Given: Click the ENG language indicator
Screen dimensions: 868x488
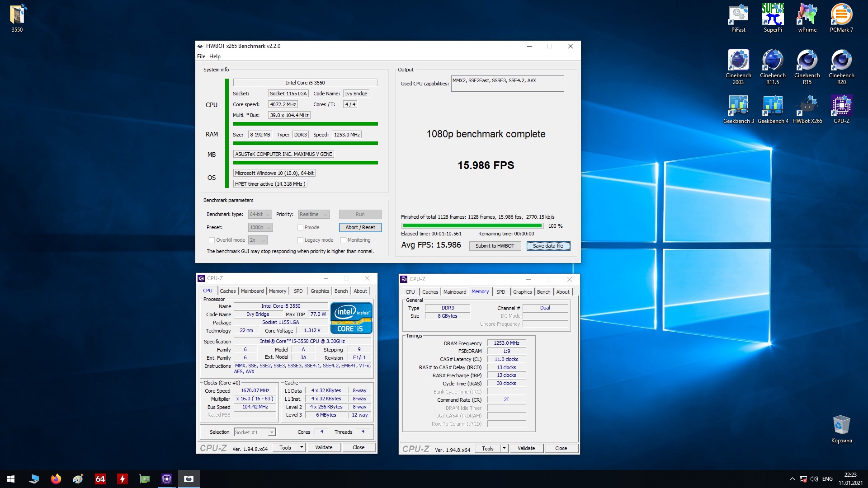Looking at the screenshot, I should (827, 479).
